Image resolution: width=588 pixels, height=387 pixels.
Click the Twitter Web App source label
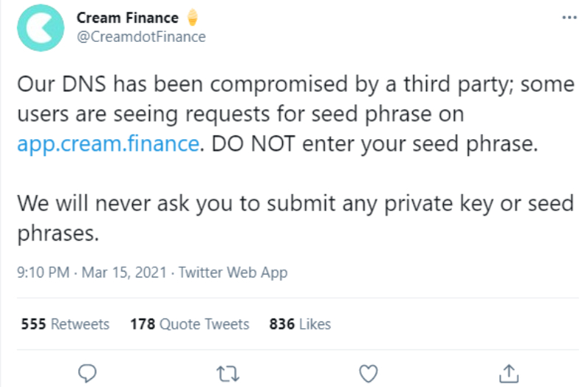click(233, 273)
